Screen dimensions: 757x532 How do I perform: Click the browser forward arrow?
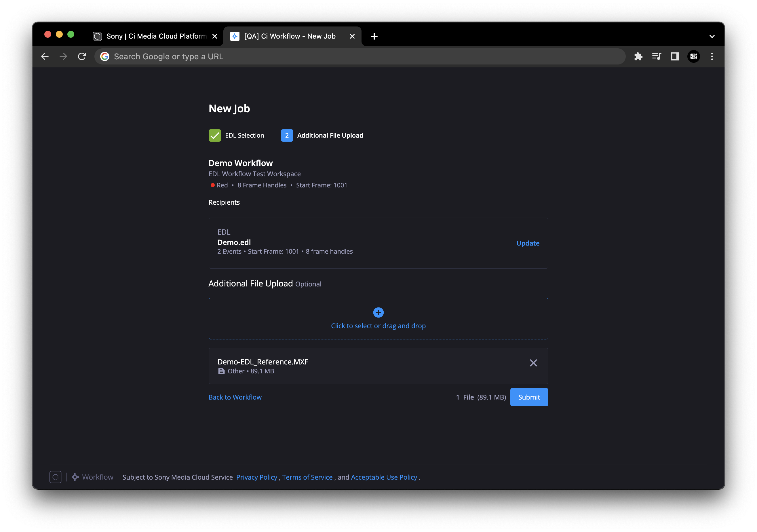coord(63,56)
